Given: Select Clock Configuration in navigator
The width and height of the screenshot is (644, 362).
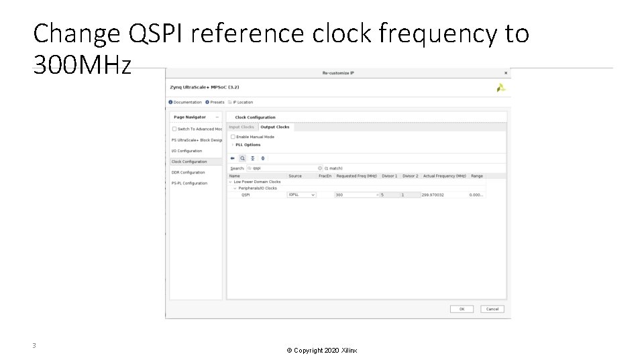Looking at the screenshot, I should coord(196,162).
